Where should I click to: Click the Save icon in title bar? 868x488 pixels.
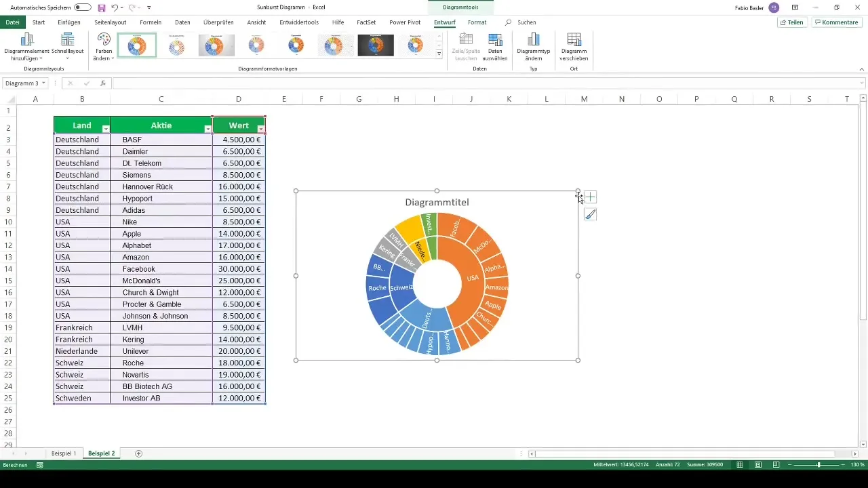click(102, 7)
